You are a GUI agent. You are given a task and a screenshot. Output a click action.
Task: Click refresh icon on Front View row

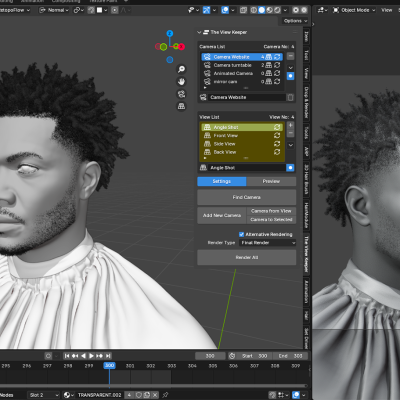pyautogui.click(x=277, y=135)
